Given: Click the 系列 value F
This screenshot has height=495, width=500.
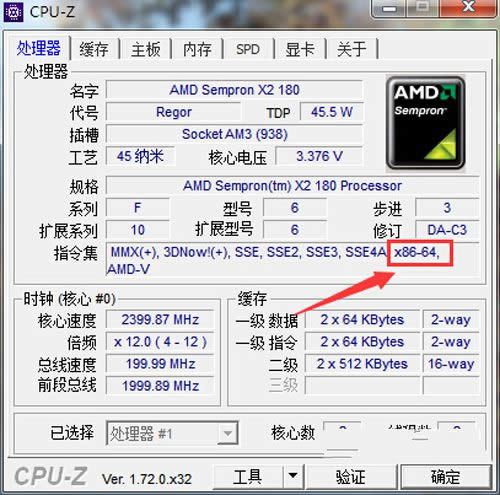Looking at the screenshot, I should (x=138, y=208).
